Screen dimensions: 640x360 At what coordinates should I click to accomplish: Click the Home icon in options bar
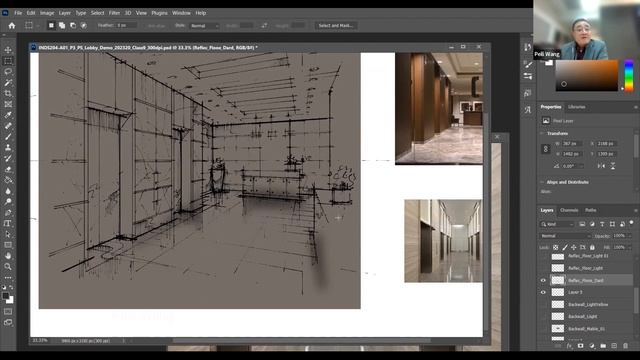[x=12, y=25]
